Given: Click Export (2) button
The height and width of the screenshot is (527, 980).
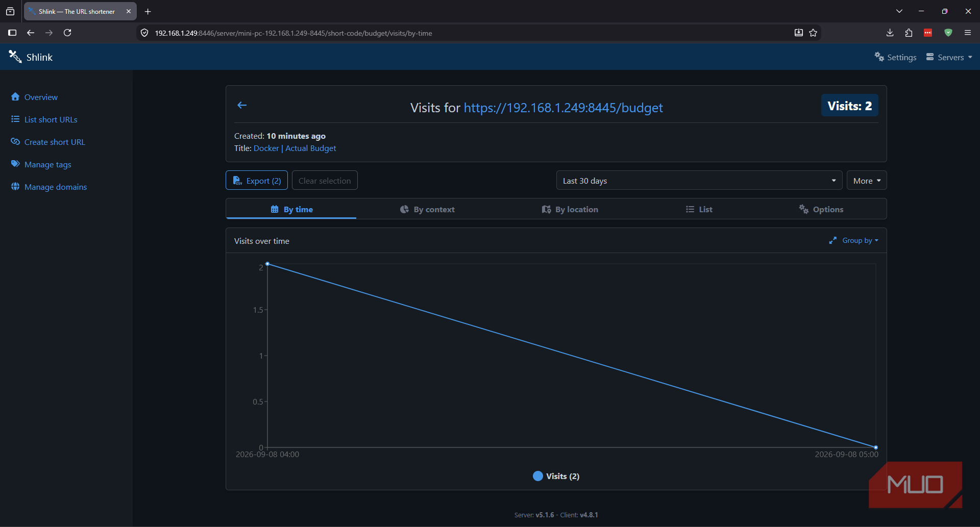Looking at the screenshot, I should pyautogui.click(x=257, y=181).
